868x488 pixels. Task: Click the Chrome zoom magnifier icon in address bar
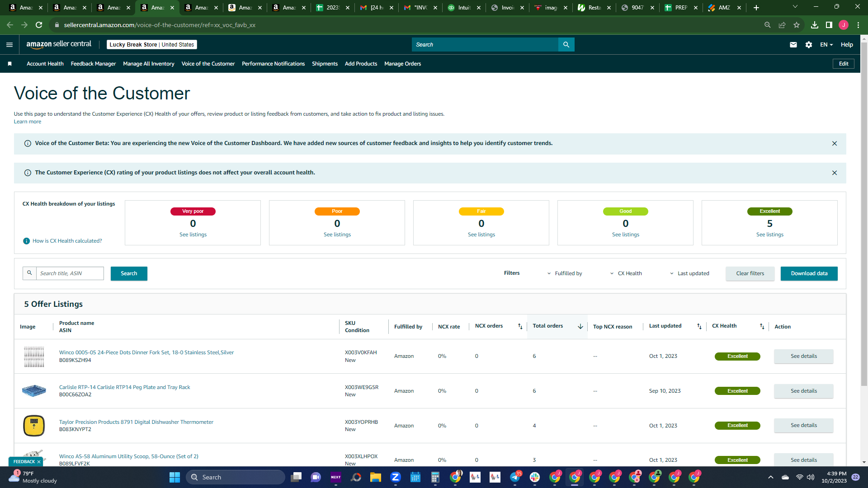tap(768, 25)
